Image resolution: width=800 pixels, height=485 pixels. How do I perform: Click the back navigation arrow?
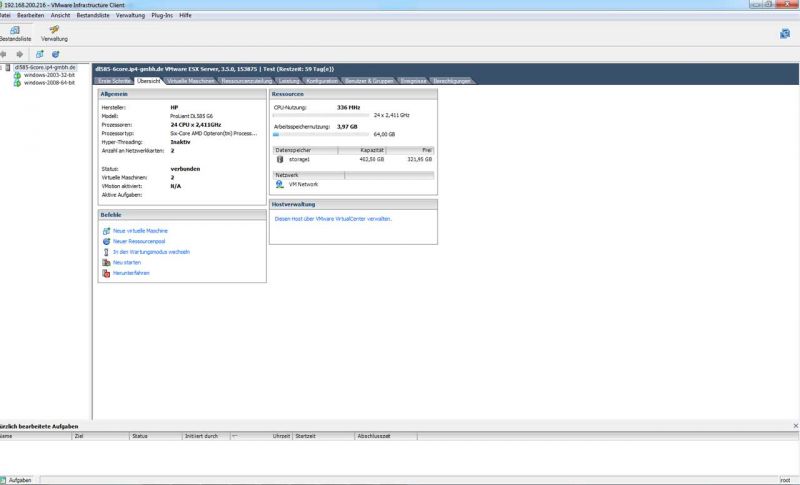pos(4,54)
